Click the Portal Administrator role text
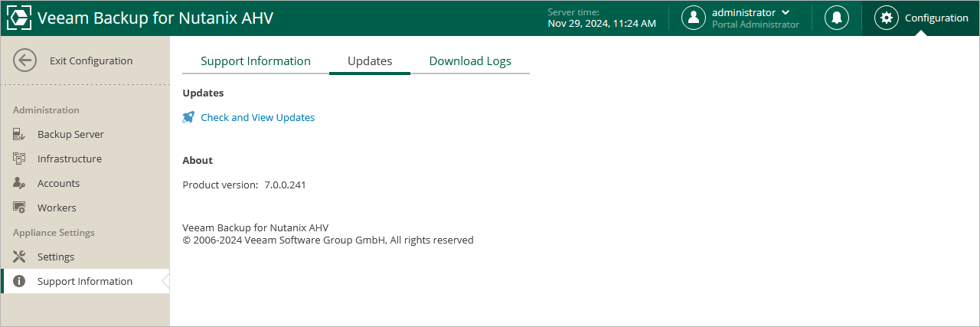The height and width of the screenshot is (327, 980). [x=756, y=25]
